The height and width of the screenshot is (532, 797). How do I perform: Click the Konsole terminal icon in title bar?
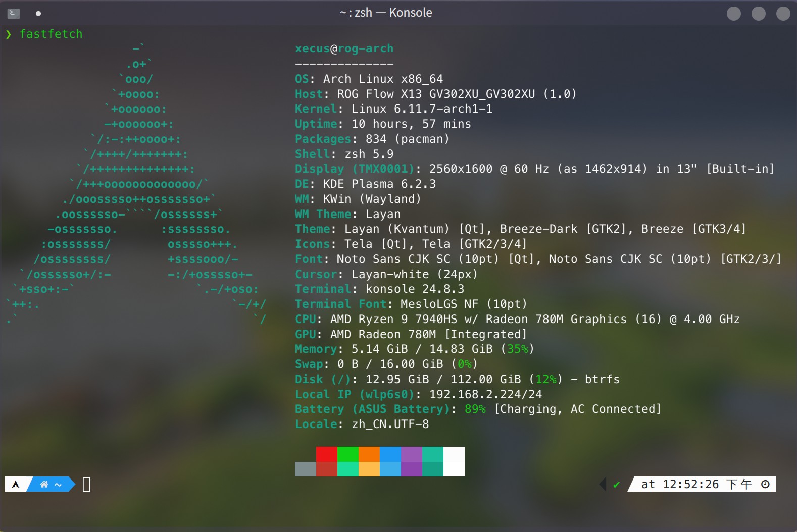tap(14, 14)
